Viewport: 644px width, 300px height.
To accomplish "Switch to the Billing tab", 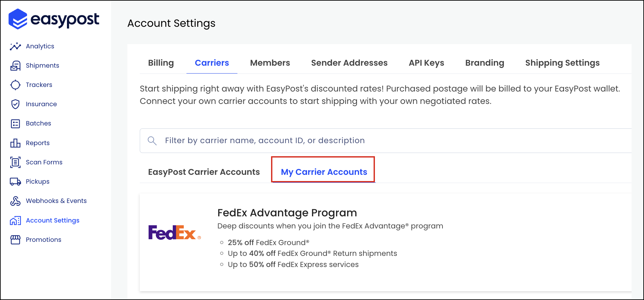I will (x=161, y=63).
